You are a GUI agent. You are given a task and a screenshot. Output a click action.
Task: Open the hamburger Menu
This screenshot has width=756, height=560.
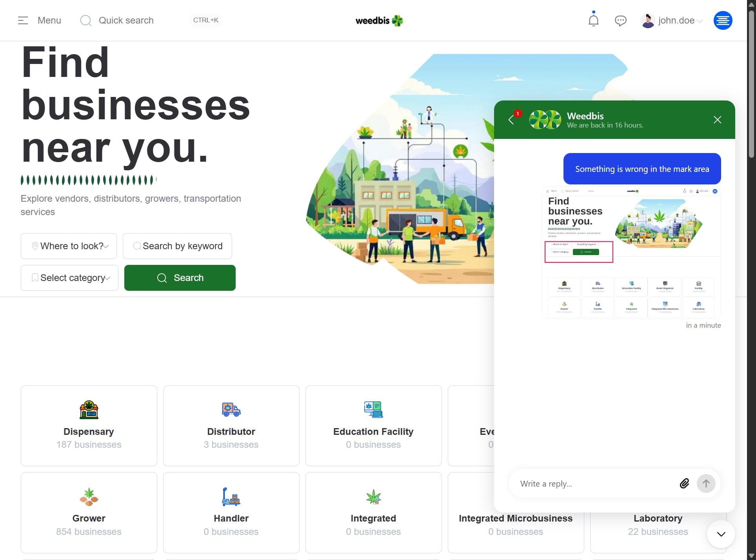click(40, 20)
